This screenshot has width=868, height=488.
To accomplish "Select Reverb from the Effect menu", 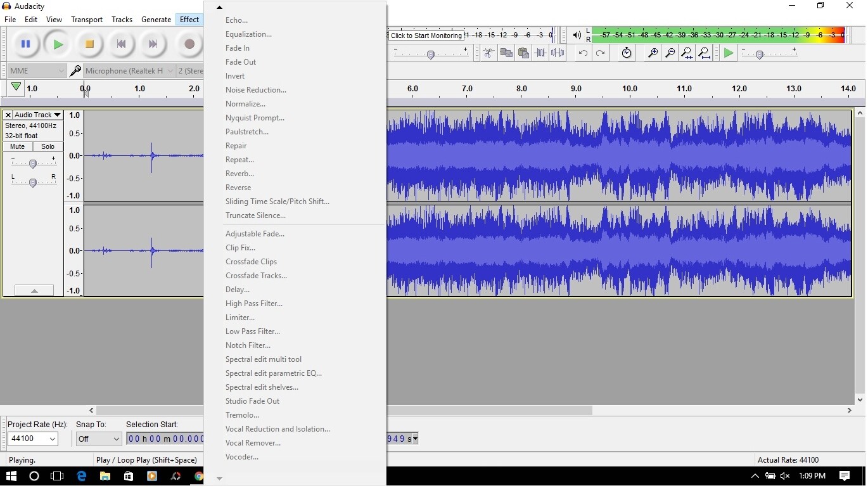I will pos(240,174).
